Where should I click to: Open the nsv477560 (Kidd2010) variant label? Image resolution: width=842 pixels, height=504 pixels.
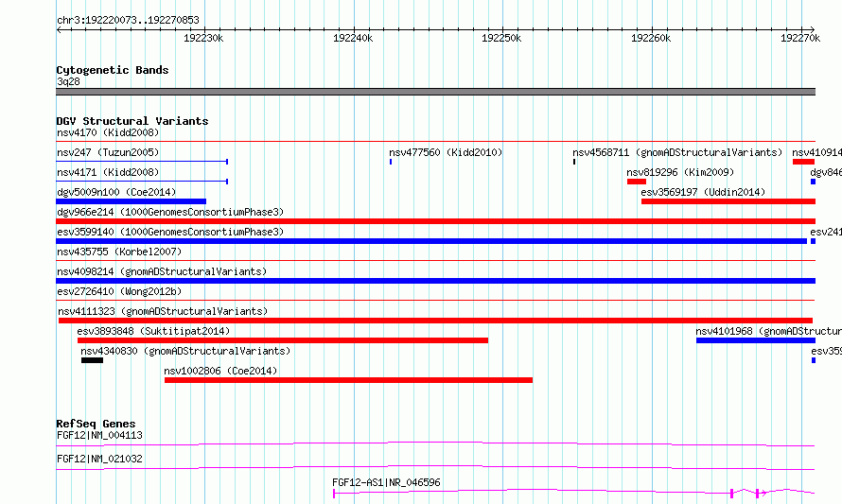[446, 152]
